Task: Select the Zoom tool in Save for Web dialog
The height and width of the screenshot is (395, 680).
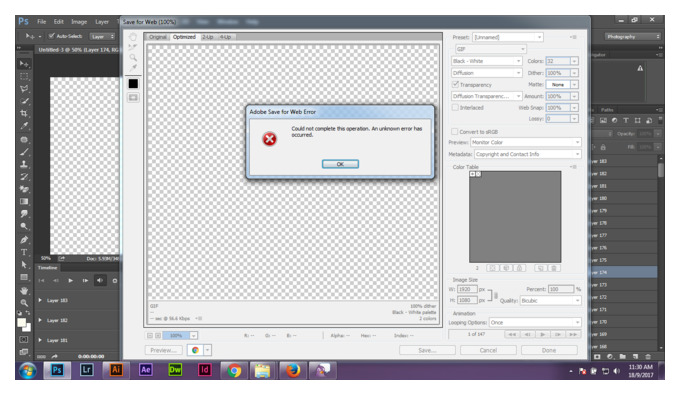Action: pos(133,57)
